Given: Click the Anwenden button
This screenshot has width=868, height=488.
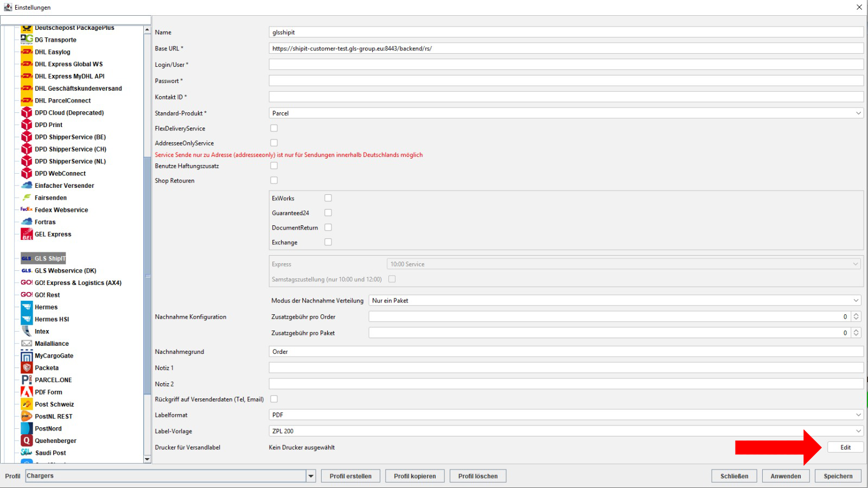Looking at the screenshot, I should coord(786,476).
